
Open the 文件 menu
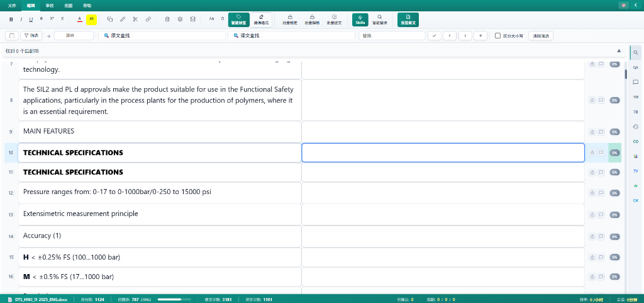click(x=12, y=6)
